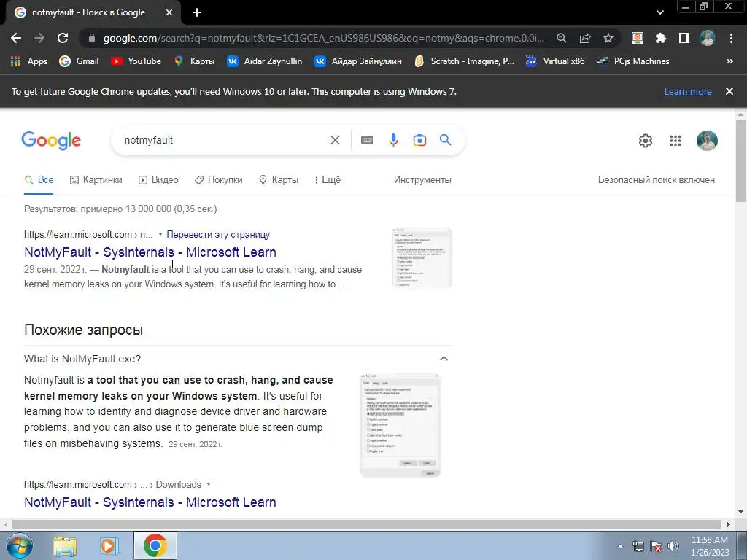Clear the Google search box
Viewport: 747px width, 560px height.
[336, 140]
